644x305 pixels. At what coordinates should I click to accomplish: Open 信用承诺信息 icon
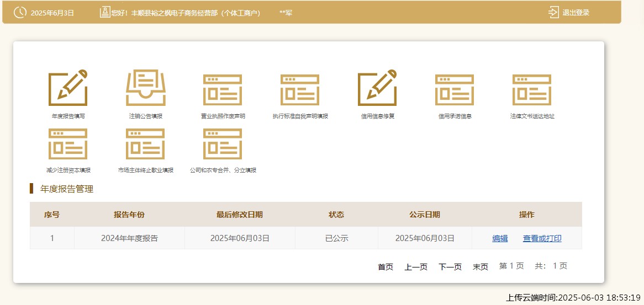[455, 90]
